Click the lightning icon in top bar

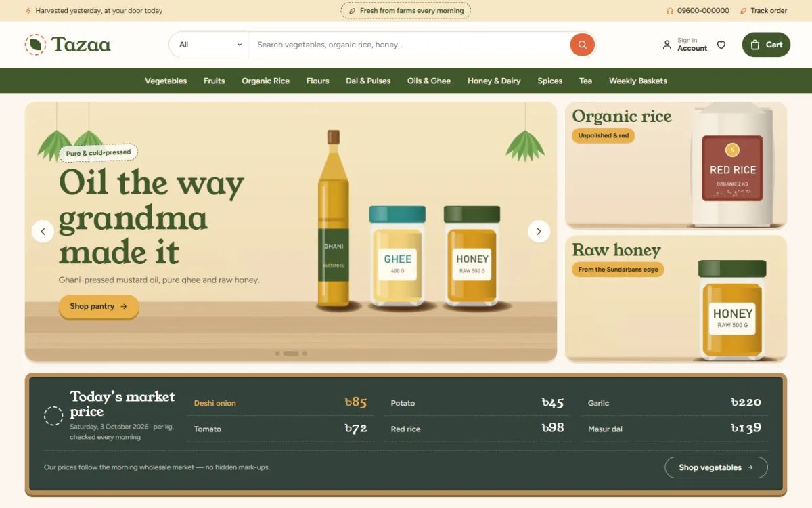pyautogui.click(x=28, y=11)
